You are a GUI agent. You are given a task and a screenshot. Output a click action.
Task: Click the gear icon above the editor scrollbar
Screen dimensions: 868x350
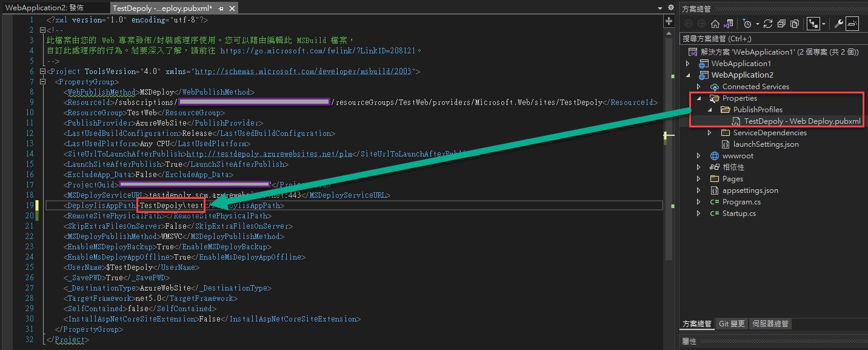(x=670, y=8)
